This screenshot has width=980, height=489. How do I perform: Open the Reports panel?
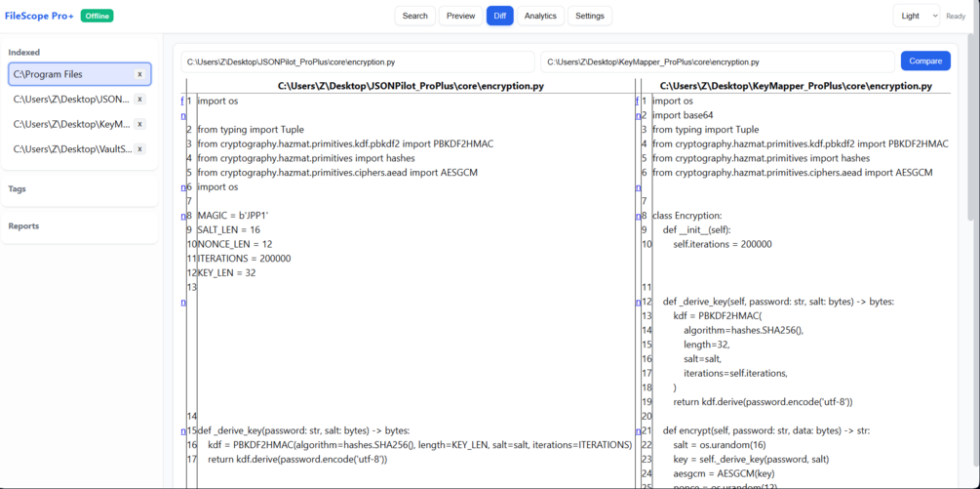click(79, 226)
